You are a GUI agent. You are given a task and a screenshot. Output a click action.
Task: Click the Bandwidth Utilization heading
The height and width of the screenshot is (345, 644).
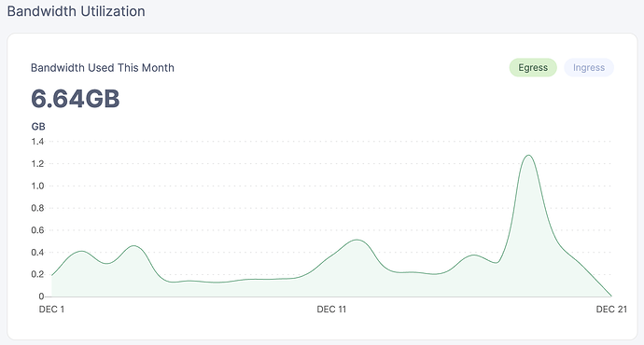coord(76,11)
